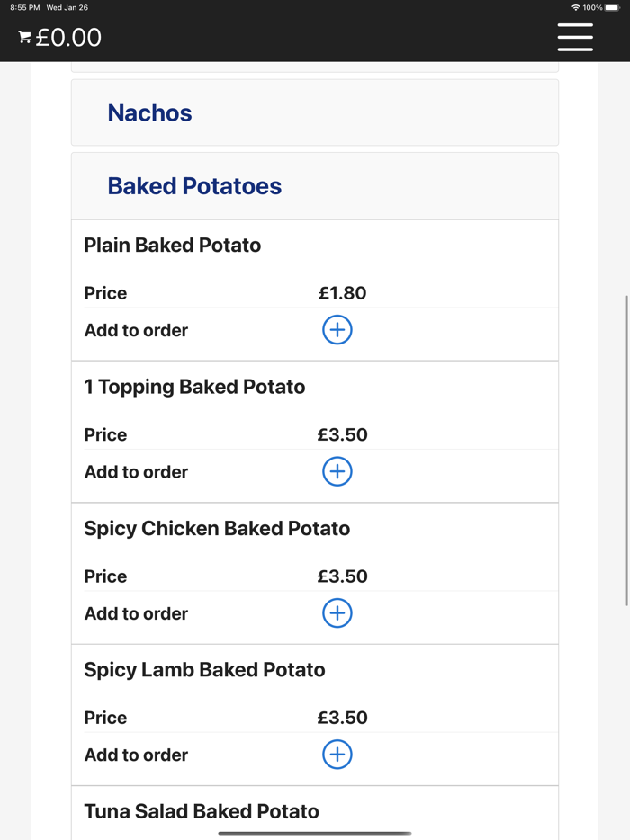Screen dimensions: 630x840
Task: Tap the home indicator bar
Action: (315, 833)
